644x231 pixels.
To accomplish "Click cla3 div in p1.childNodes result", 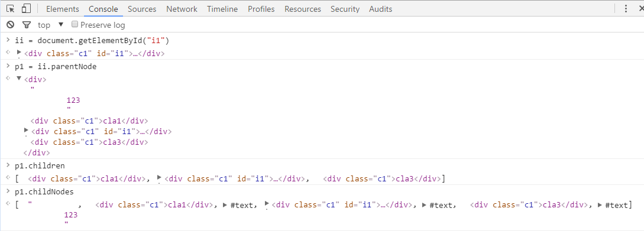I will 529,205.
